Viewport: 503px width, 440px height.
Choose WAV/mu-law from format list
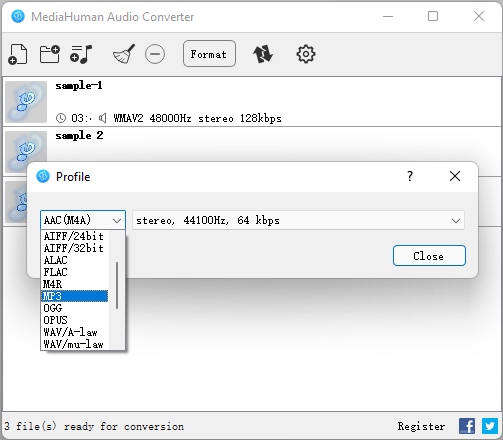(x=75, y=344)
